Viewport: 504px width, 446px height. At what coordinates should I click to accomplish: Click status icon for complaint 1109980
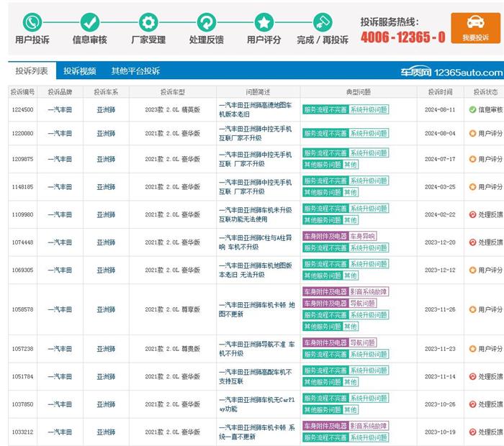[472, 214]
